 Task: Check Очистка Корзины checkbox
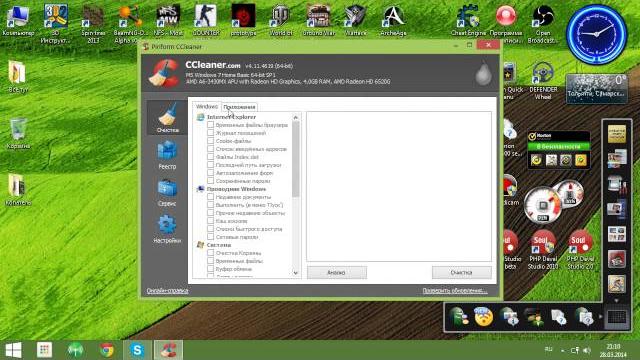click(211, 253)
